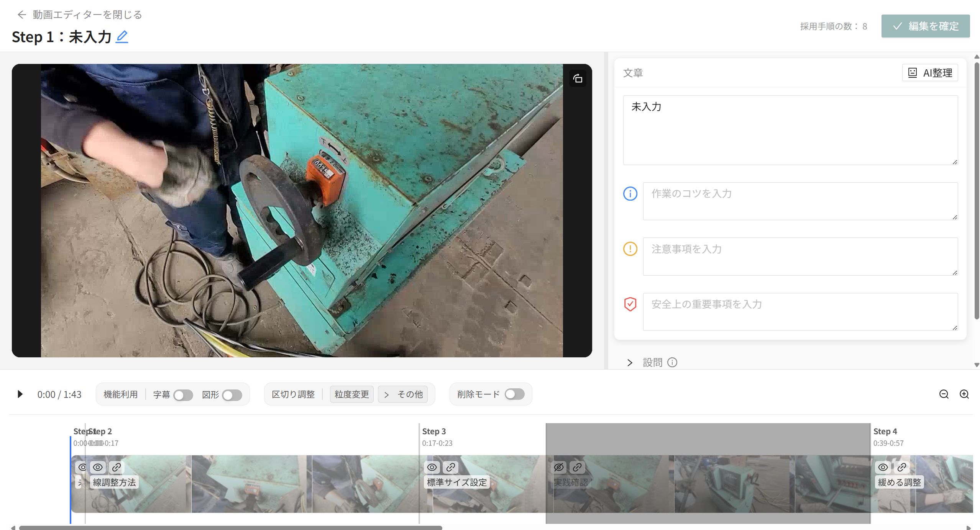Click the 注意事項を入力 text field
980x530 pixels.
(800, 256)
